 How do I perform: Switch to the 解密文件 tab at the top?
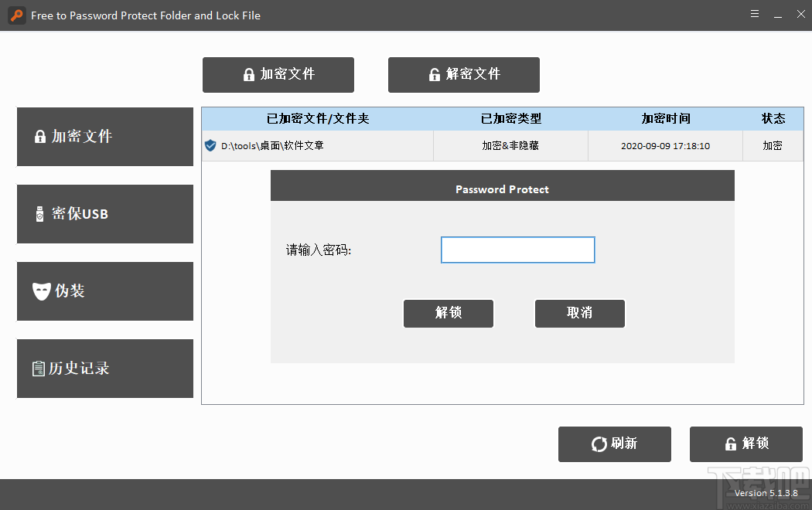[463, 74]
